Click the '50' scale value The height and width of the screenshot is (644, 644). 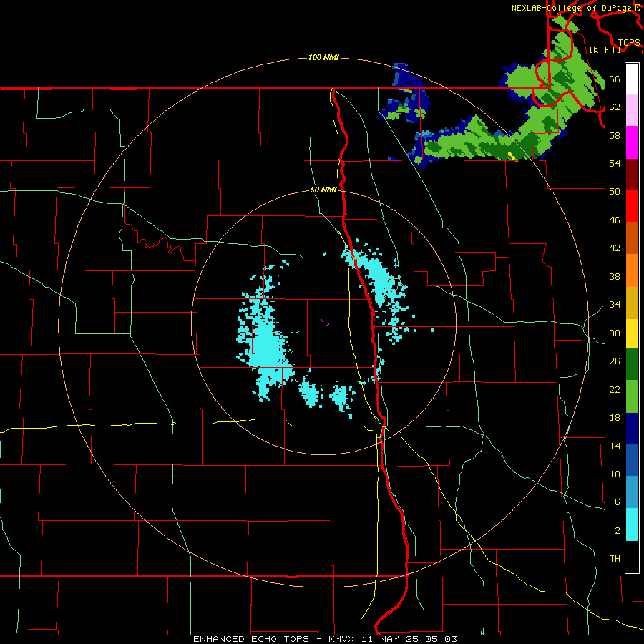point(615,191)
